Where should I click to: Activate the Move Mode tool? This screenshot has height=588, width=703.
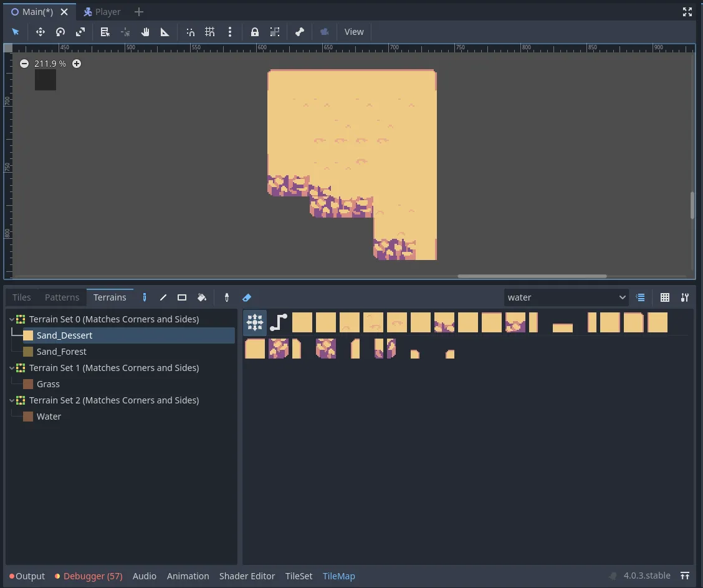pyautogui.click(x=41, y=32)
